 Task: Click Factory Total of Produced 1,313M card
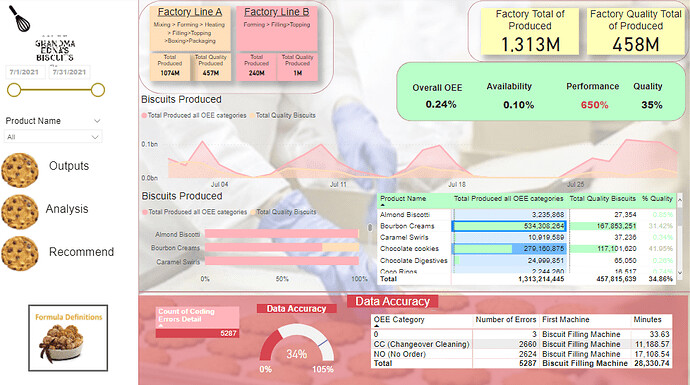pyautogui.click(x=530, y=31)
